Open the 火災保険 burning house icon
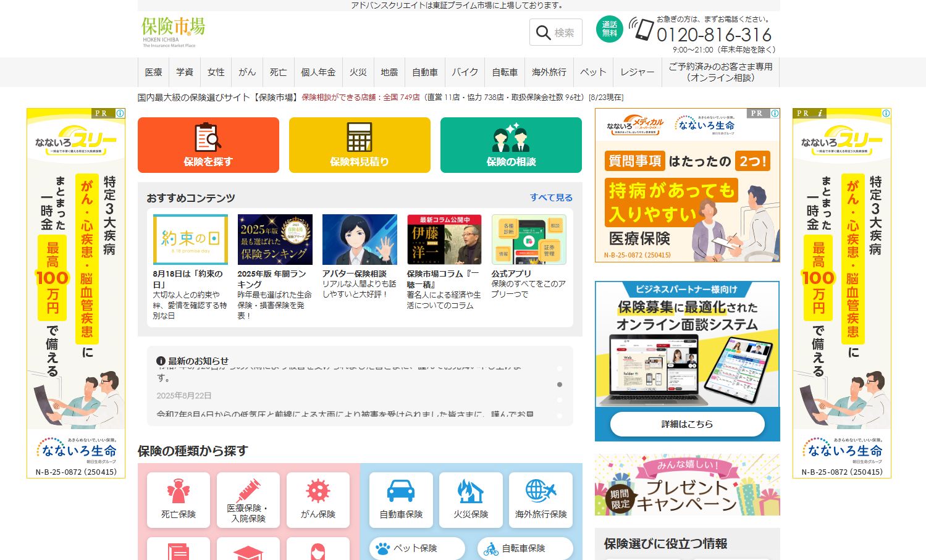 (x=471, y=491)
